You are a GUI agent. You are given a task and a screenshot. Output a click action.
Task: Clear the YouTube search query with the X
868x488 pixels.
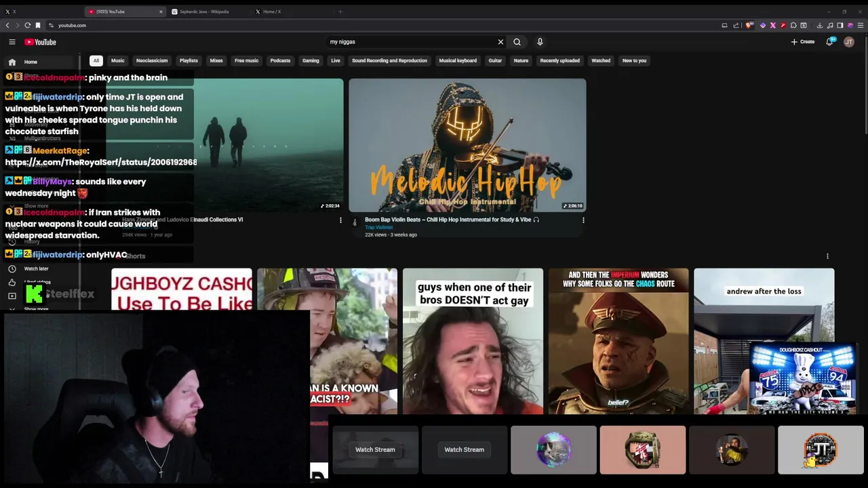500,42
